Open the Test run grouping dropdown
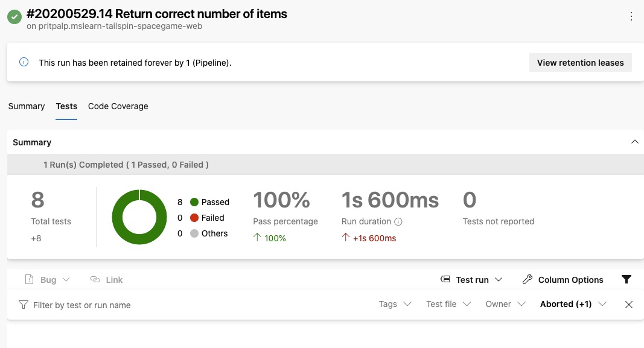This screenshot has height=348, width=644. (x=471, y=279)
